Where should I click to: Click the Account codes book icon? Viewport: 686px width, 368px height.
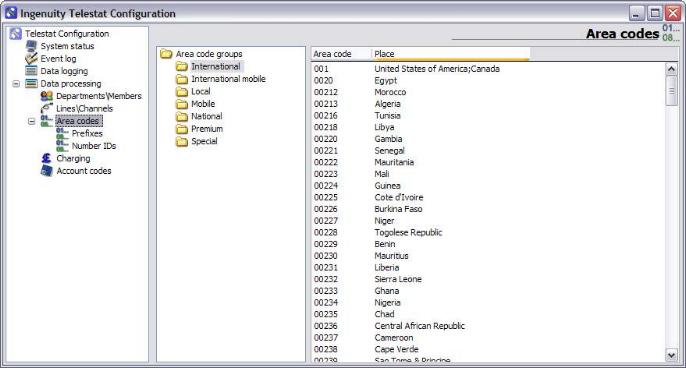[47, 171]
